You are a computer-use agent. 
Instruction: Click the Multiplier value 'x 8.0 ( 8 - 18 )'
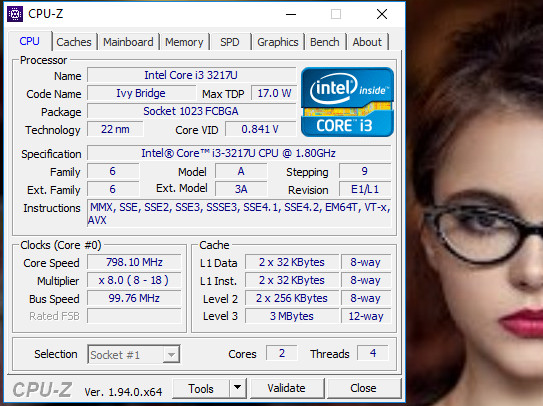pos(134,280)
